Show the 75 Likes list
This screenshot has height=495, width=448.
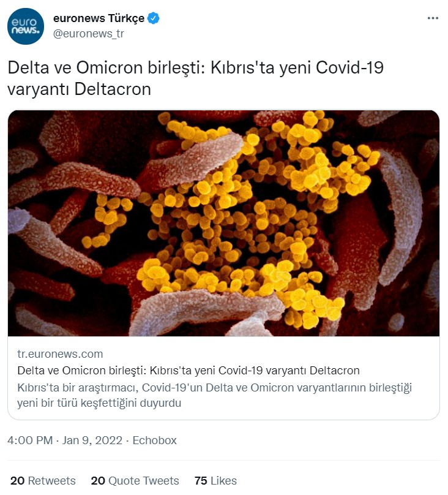click(x=215, y=480)
